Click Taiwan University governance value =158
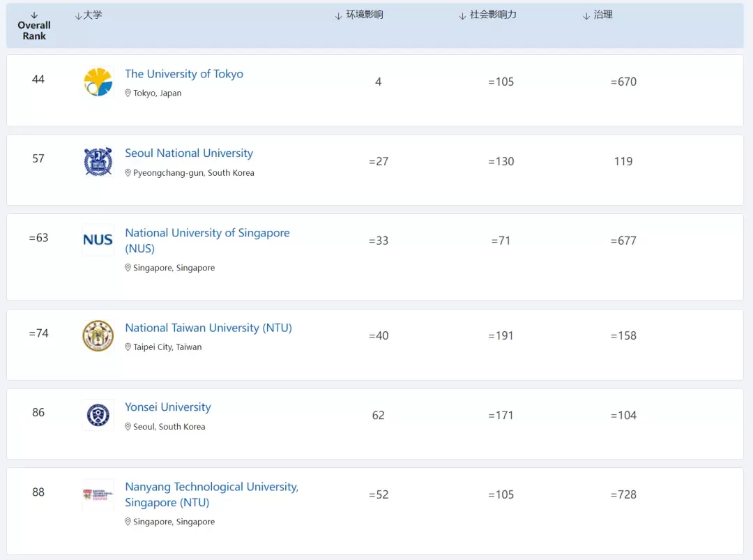Image resolution: width=753 pixels, height=560 pixels. point(623,335)
